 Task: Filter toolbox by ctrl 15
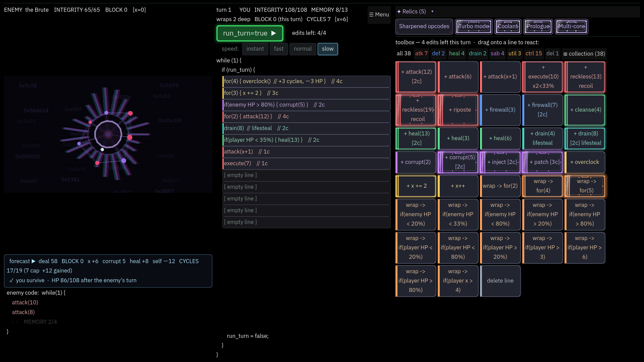(534, 54)
